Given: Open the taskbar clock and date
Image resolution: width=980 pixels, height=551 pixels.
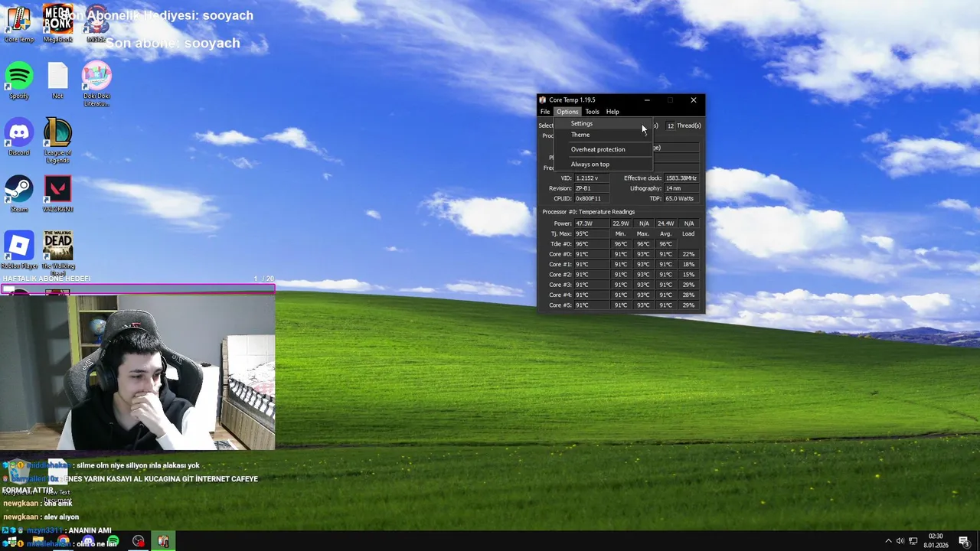Looking at the screenshot, I should pyautogui.click(x=936, y=541).
